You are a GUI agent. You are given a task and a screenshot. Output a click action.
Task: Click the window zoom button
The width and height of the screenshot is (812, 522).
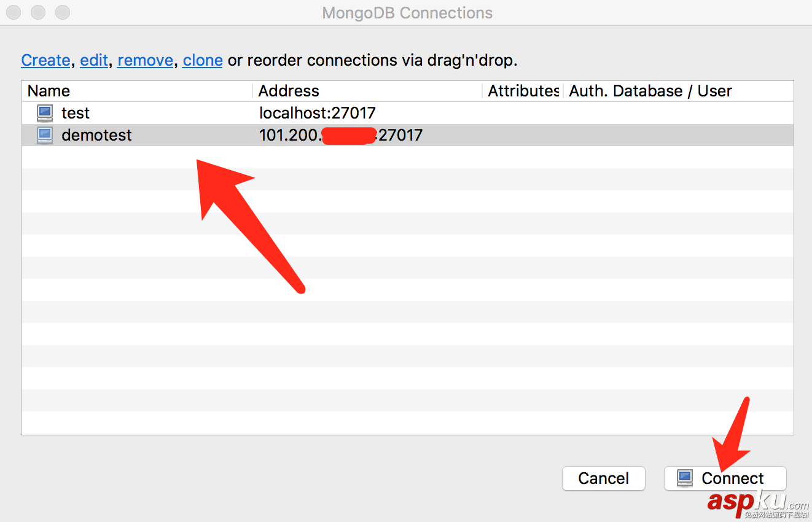tap(63, 12)
